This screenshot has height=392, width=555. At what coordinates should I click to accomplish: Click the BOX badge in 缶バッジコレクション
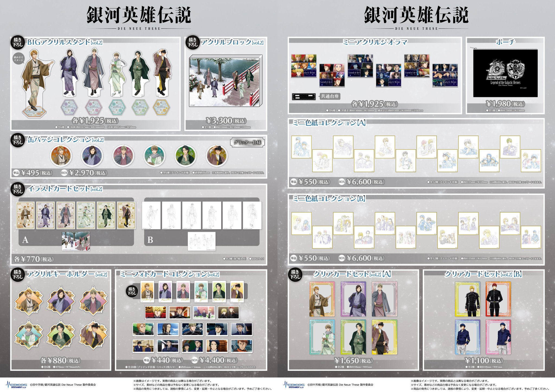coord(64,173)
